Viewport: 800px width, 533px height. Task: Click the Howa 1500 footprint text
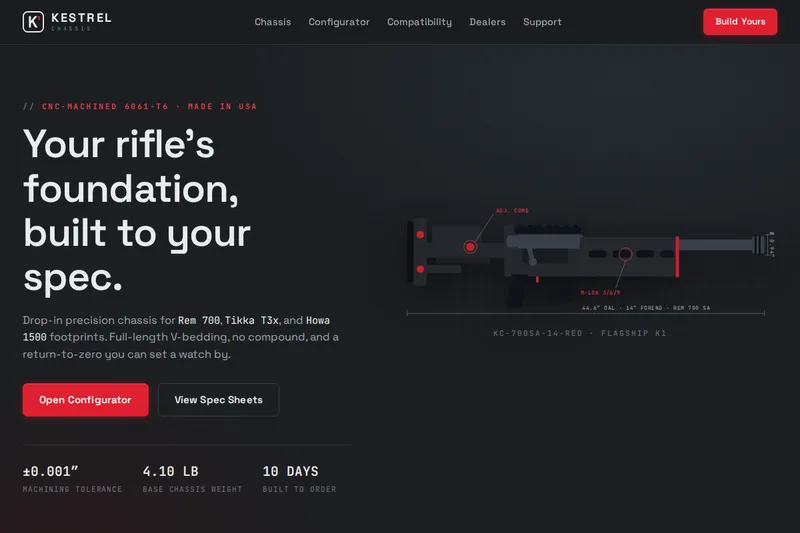[176, 328]
